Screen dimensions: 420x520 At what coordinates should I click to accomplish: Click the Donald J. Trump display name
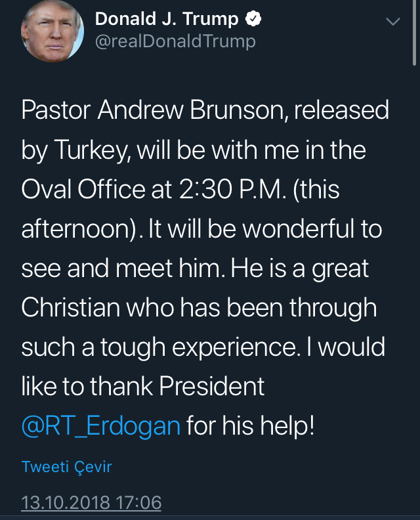tap(167, 20)
